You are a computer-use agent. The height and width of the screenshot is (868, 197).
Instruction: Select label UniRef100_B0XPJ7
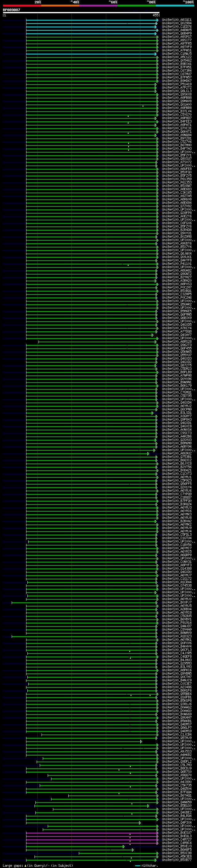(x=176, y=603)
